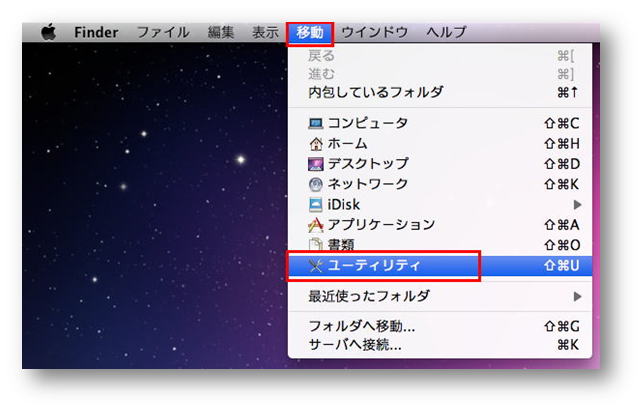Click the Network globe icon
Viewport: 642px width, 411px height.
coord(315,185)
